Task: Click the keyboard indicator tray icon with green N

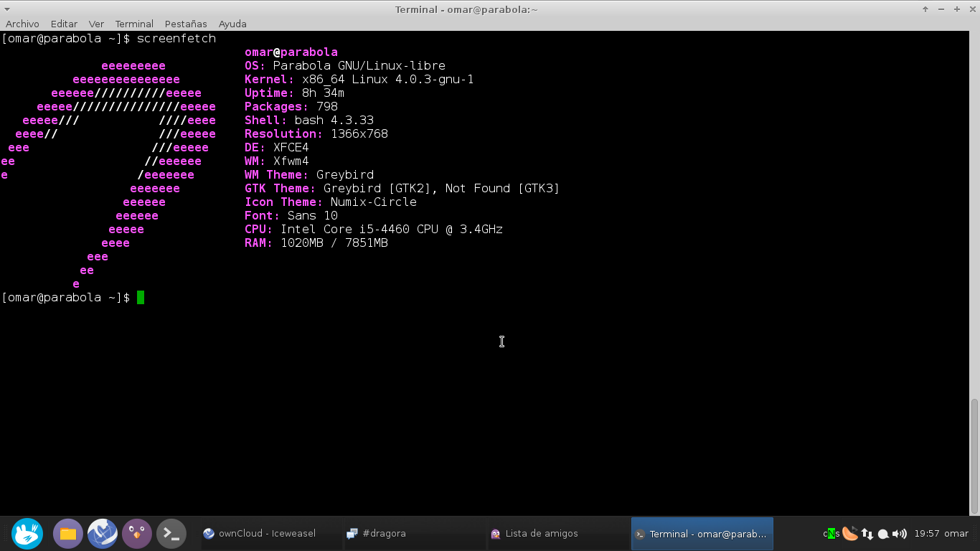Action: tap(831, 534)
